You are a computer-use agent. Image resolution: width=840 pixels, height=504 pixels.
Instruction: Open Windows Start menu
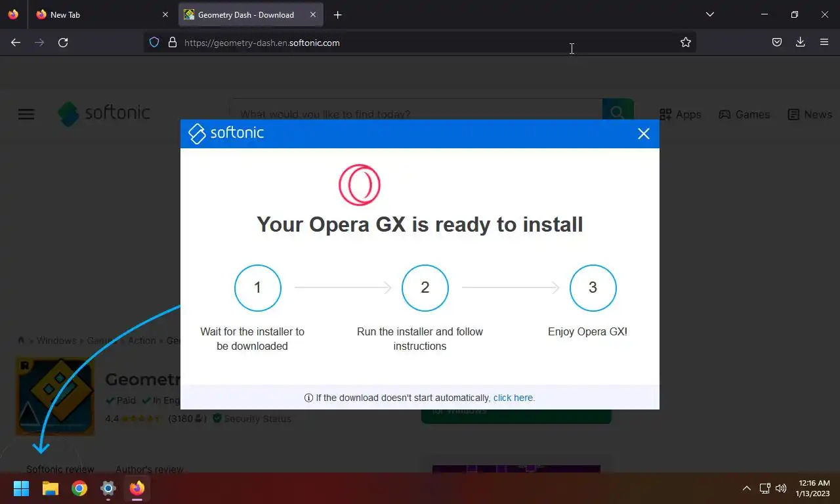(x=22, y=488)
